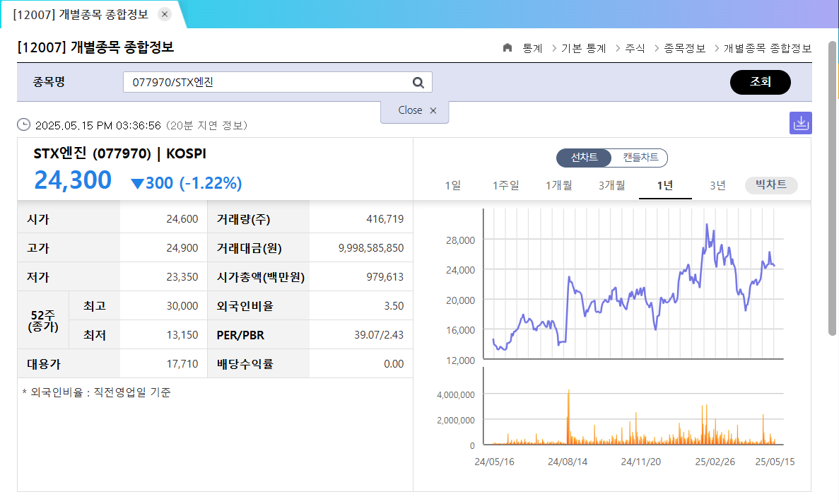This screenshot has width=839, height=504.
Task: Click the 24/05/16 chart date label
Action: coord(494,462)
